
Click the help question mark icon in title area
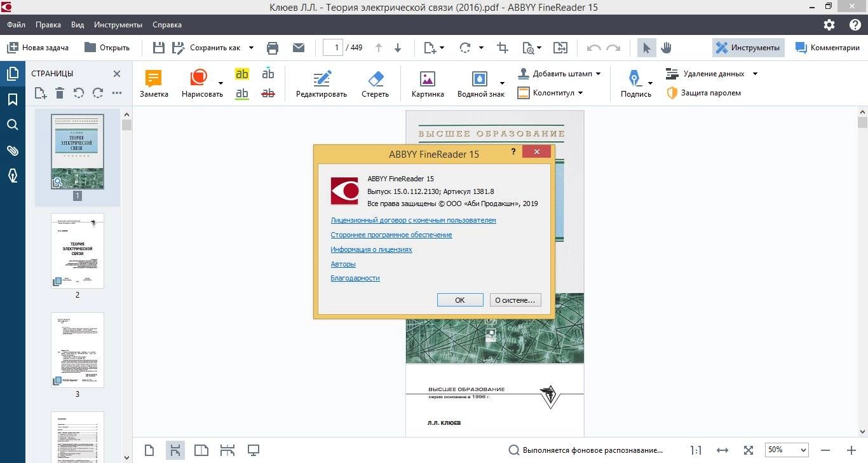(x=855, y=25)
